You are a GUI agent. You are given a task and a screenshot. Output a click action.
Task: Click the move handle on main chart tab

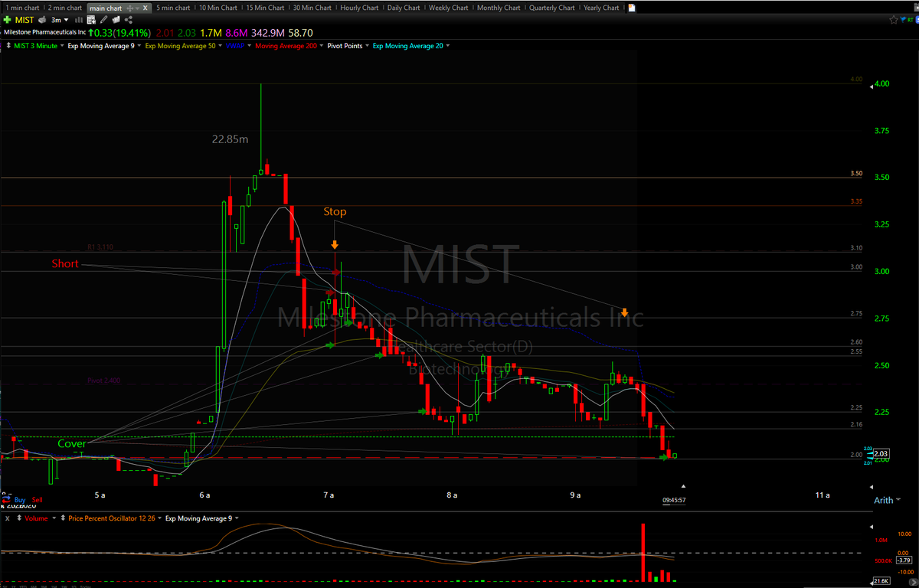point(129,8)
